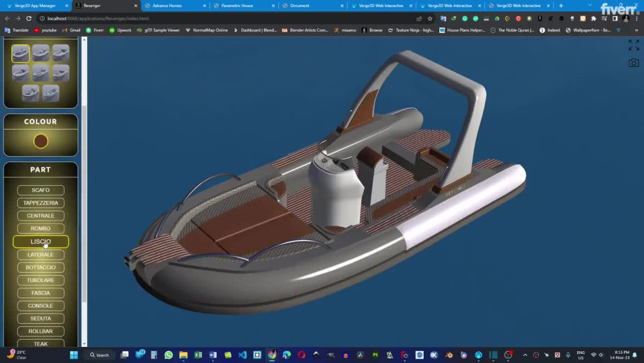
Task: Close the Revanger tab
Action: [x=136, y=6]
